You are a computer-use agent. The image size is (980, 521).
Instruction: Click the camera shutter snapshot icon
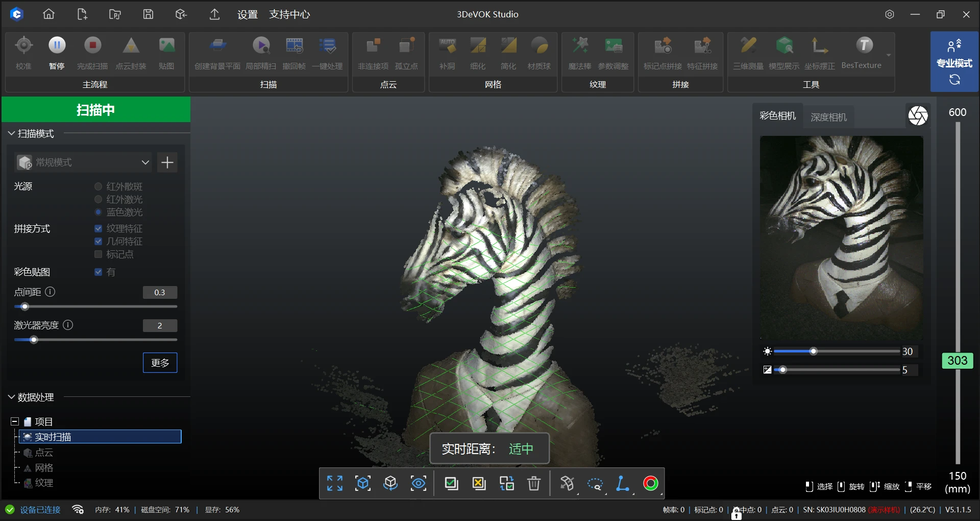[918, 115]
